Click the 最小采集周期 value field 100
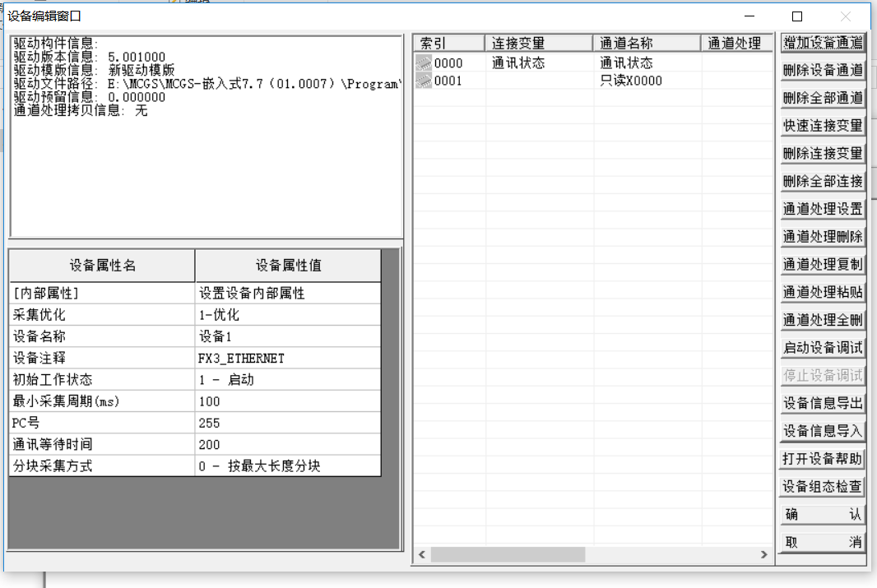 click(x=287, y=401)
